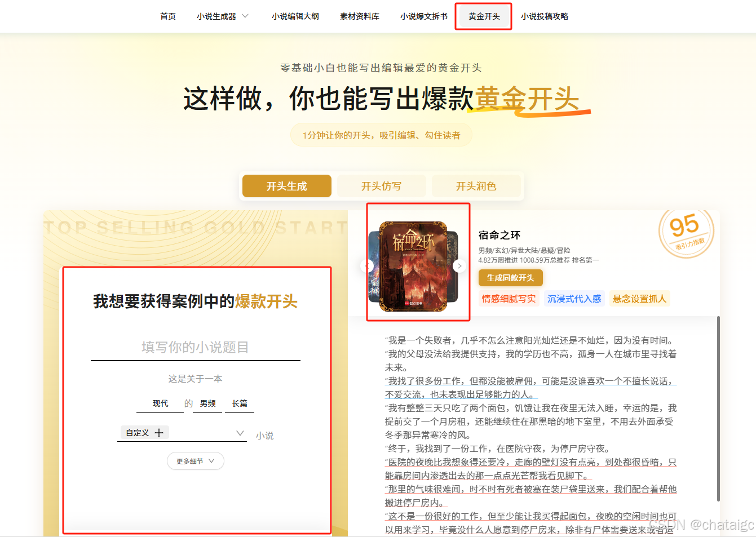Click the 95 吸引力指数 badge
Screen dimensions: 756x537
point(686,232)
